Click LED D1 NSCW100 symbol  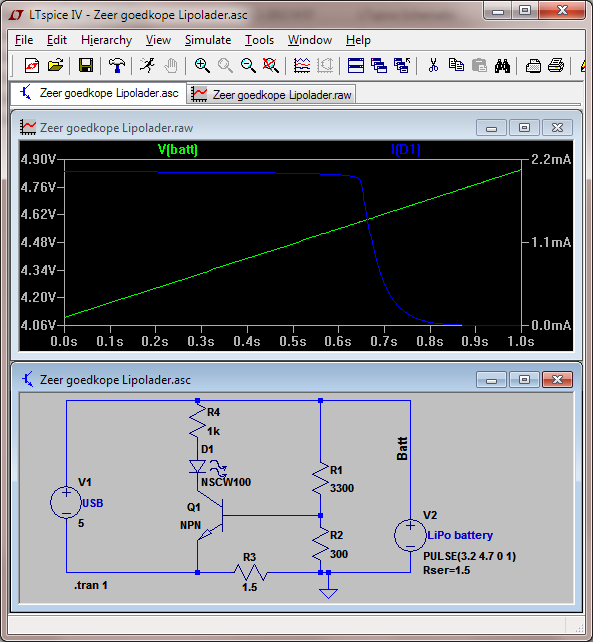coord(198,467)
